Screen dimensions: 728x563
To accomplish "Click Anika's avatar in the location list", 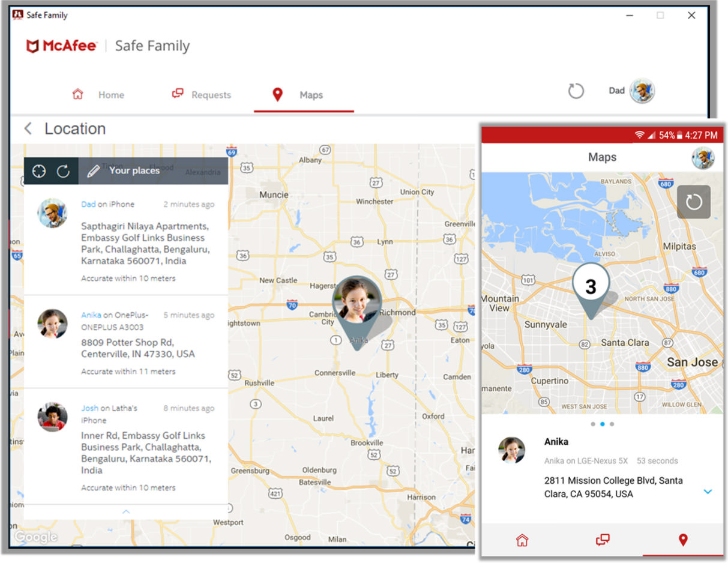I will pyautogui.click(x=52, y=324).
